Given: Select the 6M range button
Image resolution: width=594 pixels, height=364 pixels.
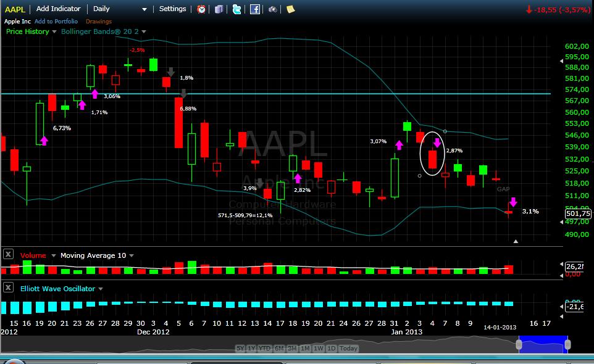Looking at the screenshot, I should pyautogui.click(x=279, y=349).
